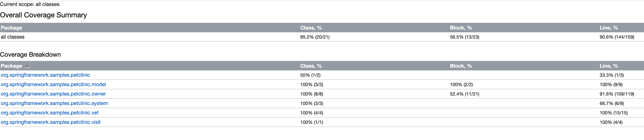Open the org.springframework.samples.petclinic package link

click(45, 75)
